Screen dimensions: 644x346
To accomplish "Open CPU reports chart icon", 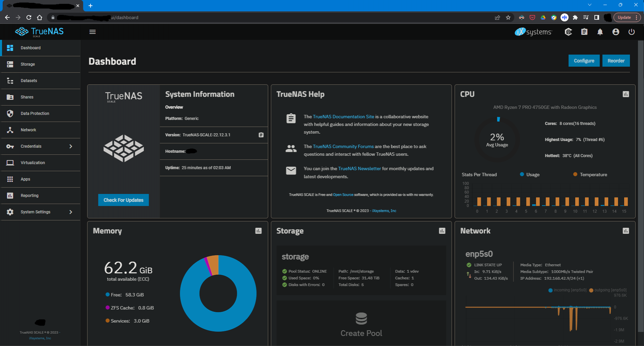I will [x=626, y=94].
